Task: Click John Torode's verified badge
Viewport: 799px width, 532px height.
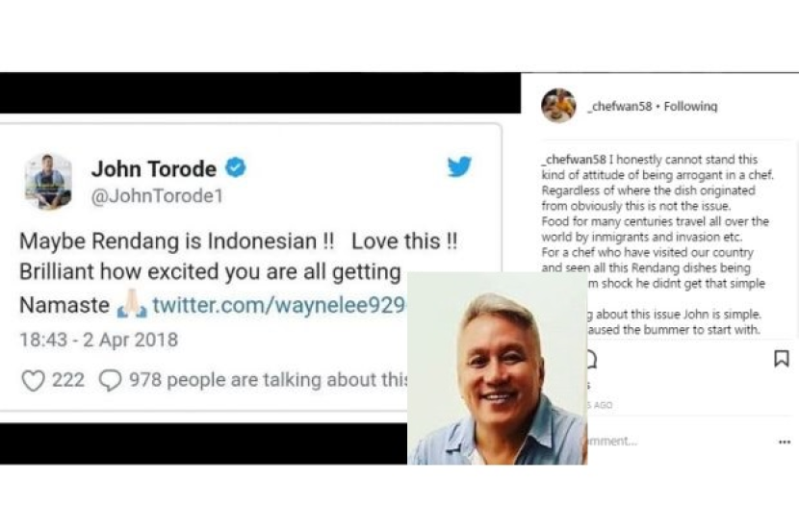Action: click(x=236, y=167)
